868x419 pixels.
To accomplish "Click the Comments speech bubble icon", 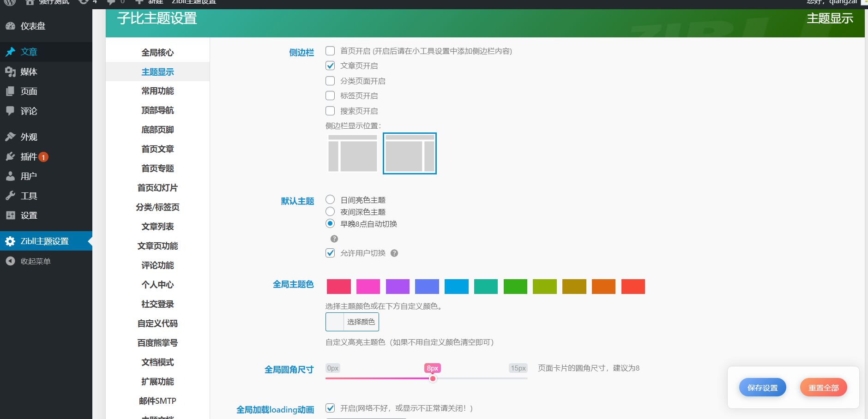I will (10, 111).
